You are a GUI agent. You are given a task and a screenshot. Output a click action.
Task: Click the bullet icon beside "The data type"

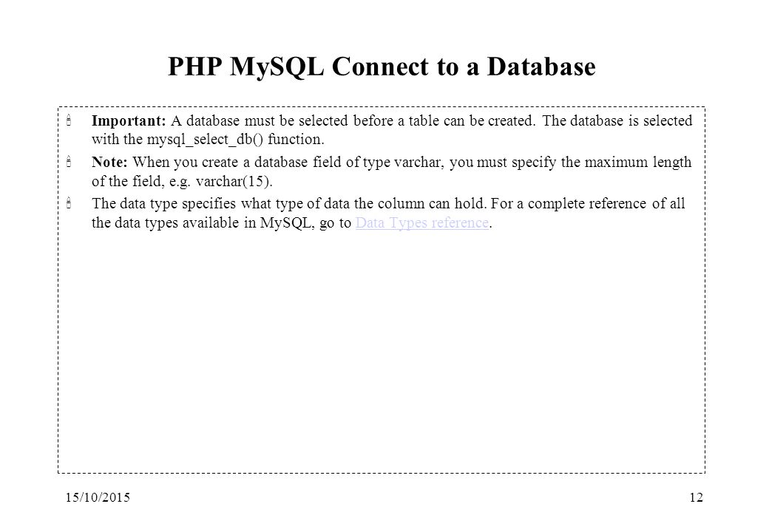(69, 203)
